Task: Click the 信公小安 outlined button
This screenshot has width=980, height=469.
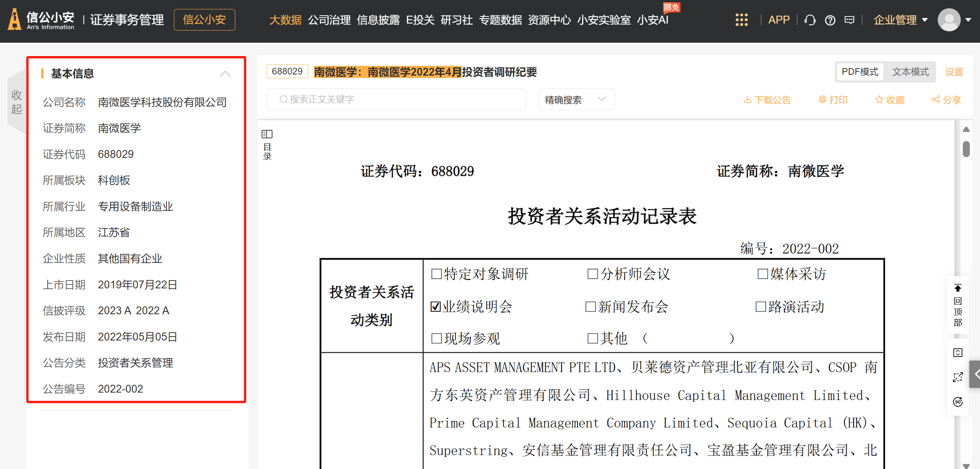Action: (x=204, y=20)
